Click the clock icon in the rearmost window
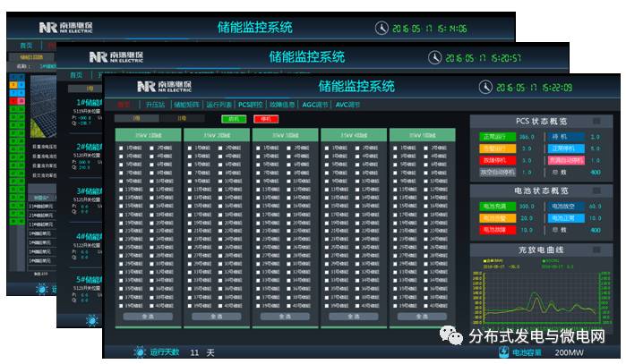 point(381,28)
